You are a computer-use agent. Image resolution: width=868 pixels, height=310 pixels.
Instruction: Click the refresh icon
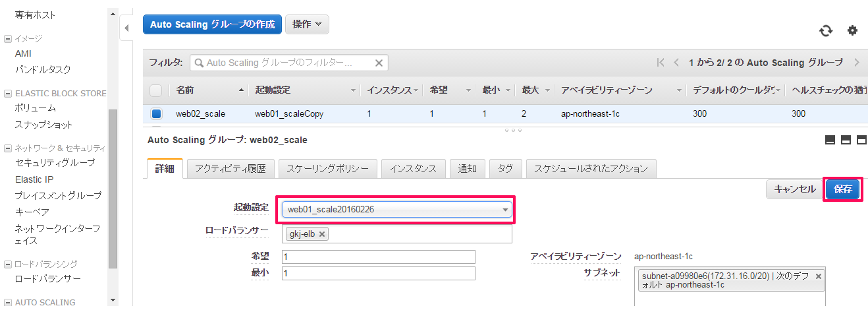[826, 30]
